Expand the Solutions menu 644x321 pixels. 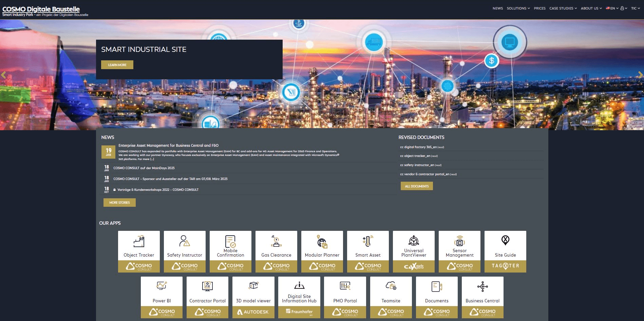pos(518,8)
